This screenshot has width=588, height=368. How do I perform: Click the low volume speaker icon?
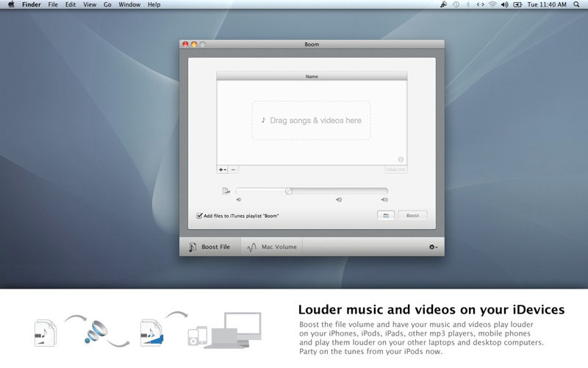[238, 199]
